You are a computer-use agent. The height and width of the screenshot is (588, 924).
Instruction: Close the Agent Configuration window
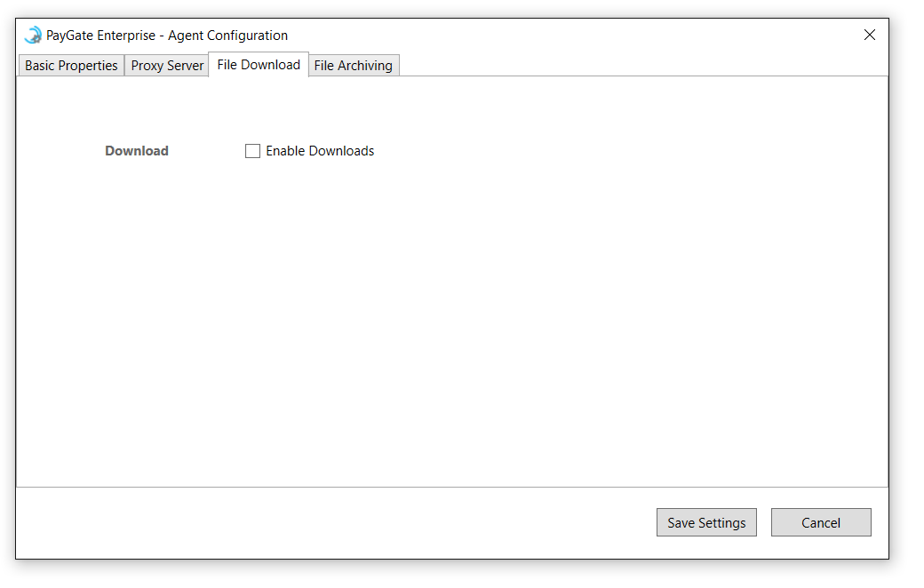[869, 36]
